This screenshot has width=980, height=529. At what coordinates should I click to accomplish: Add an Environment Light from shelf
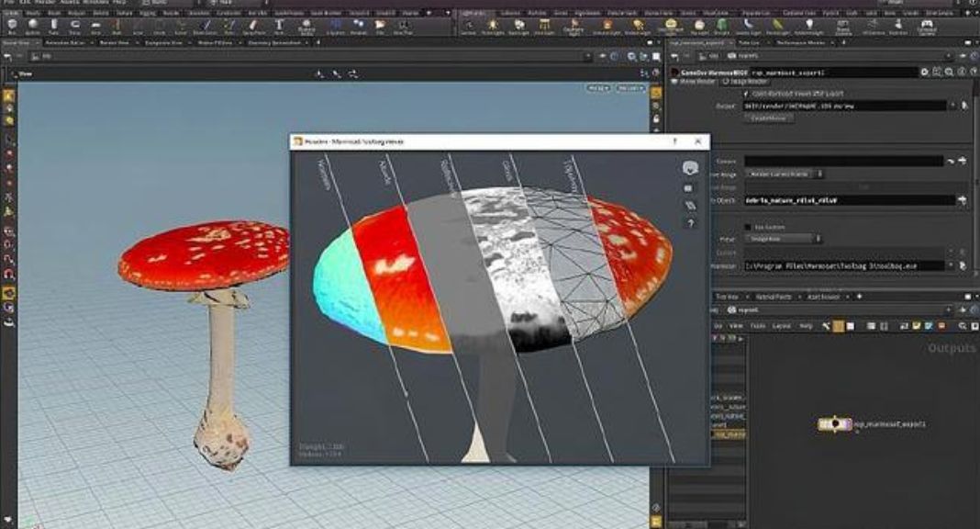pos(670,26)
